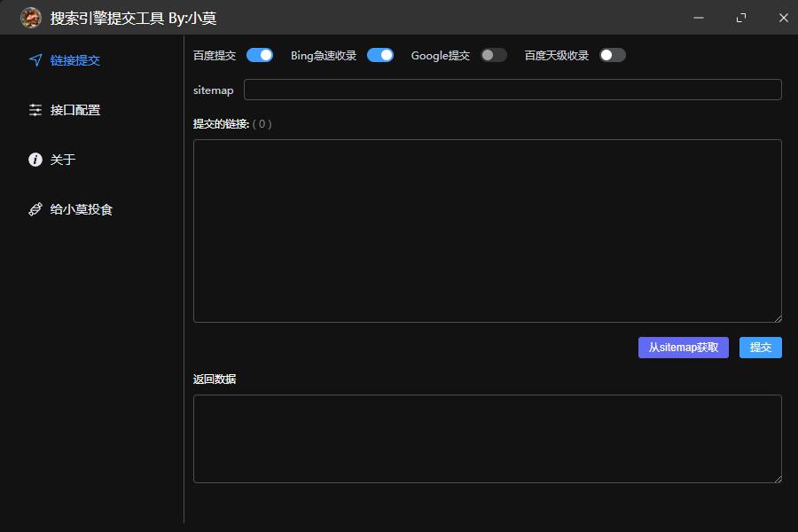This screenshot has height=532, width=798.
Task: Click the resize handle of 提交的链接 textarea
Action: [778, 318]
